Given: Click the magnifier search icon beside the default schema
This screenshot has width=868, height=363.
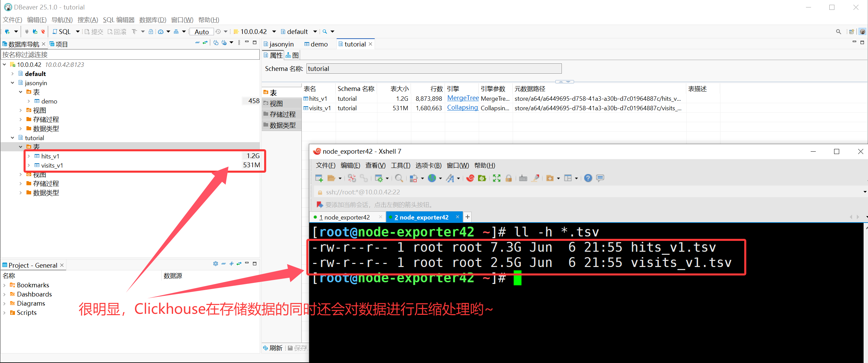Looking at the screenshot, I should pos(325,32).
